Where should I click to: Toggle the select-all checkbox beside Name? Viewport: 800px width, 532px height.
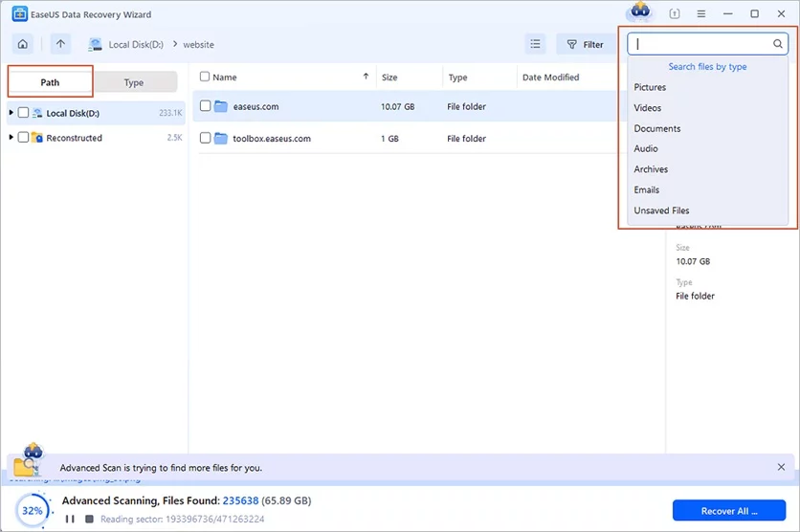205,77
